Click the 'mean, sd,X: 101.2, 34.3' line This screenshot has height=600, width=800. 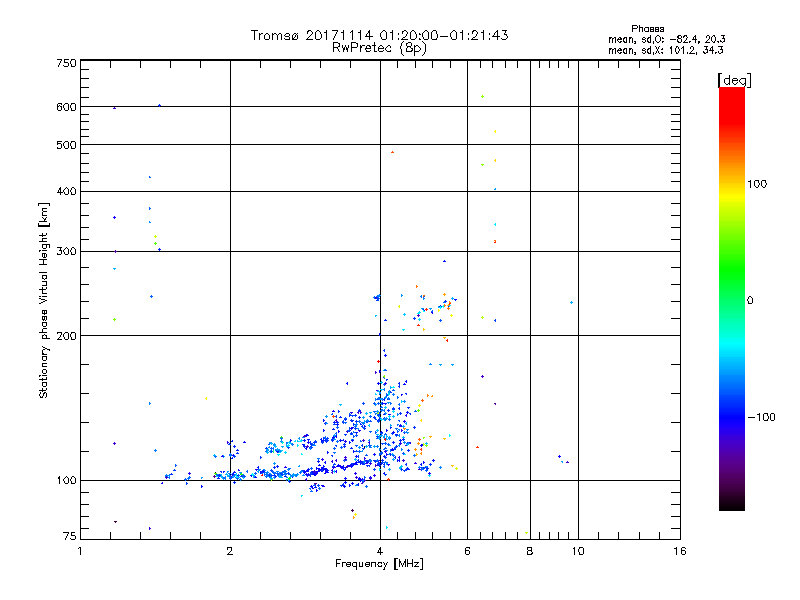click(x=665, y=50)
